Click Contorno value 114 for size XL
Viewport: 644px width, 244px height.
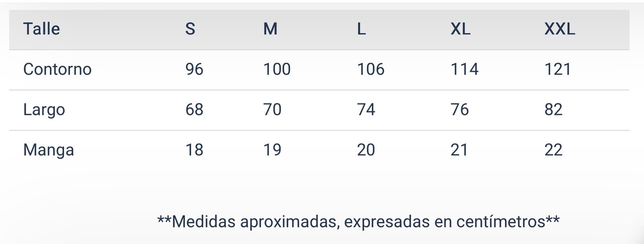pyautogui.click(x=464, y=69)
